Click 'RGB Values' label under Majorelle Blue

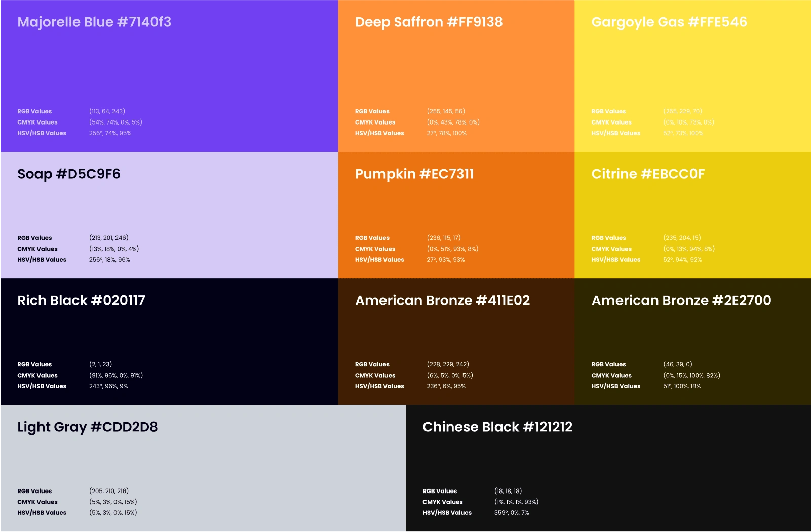(34, 111)
